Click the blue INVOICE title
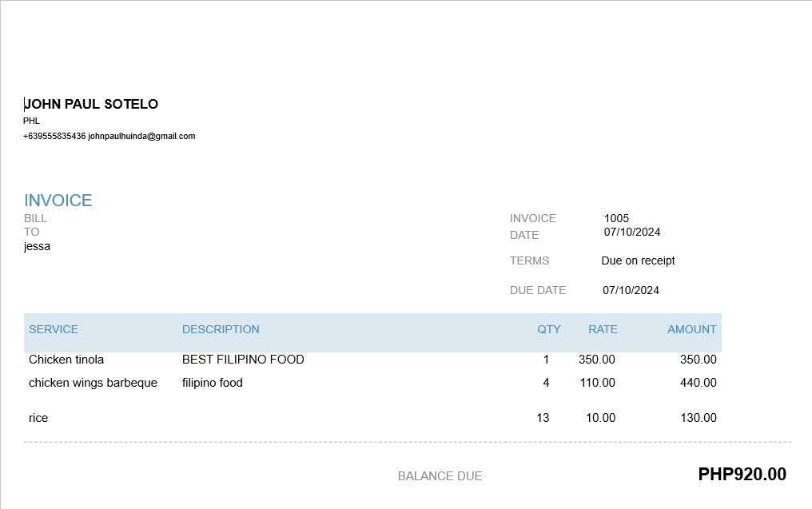Image resolution: width=812 pixels, height=509 pixels. coord(58,201)
